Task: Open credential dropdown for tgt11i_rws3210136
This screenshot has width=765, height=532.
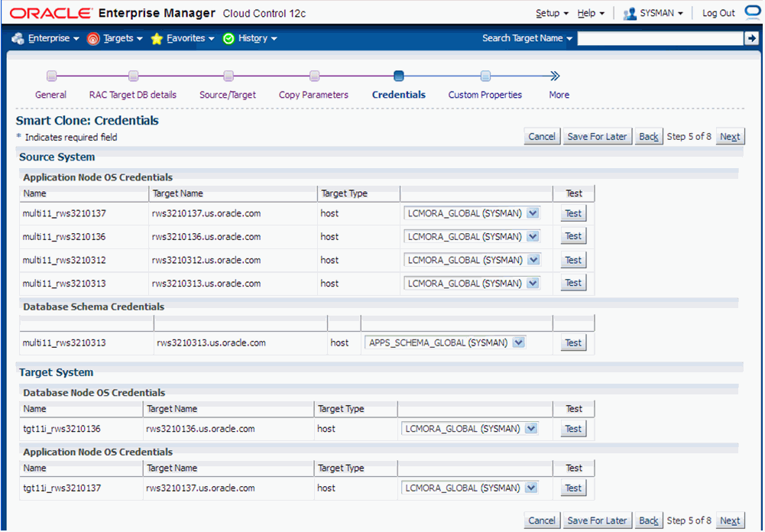Action: coord(470,429)
